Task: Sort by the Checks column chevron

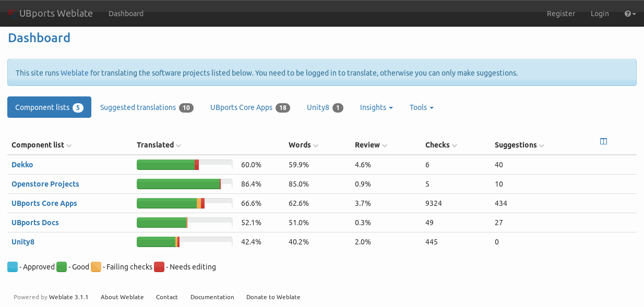Action: (x=455, y=145)
